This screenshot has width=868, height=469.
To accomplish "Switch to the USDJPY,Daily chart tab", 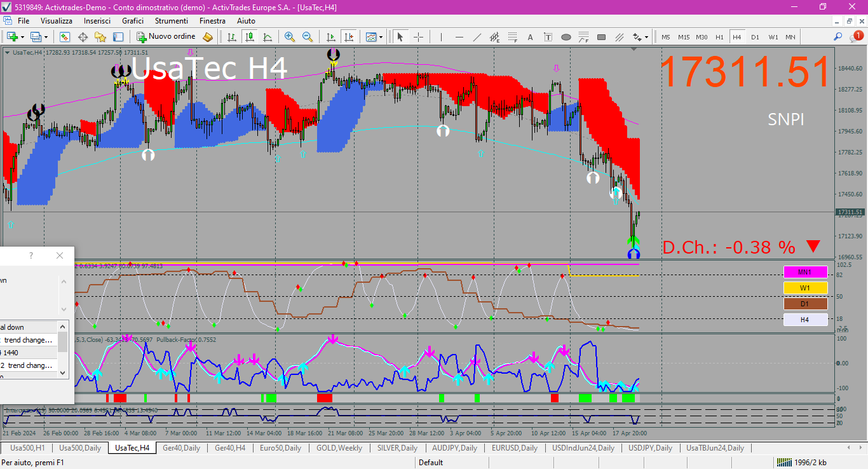I will tap(650, 448).
